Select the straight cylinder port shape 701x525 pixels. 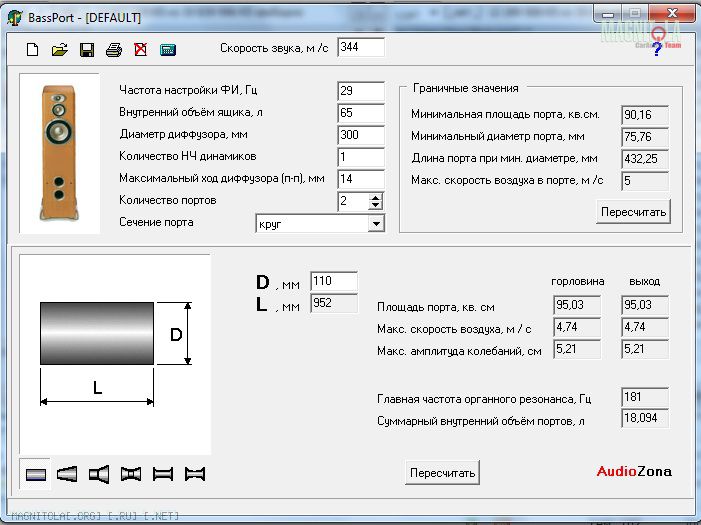tap(36, 474)
